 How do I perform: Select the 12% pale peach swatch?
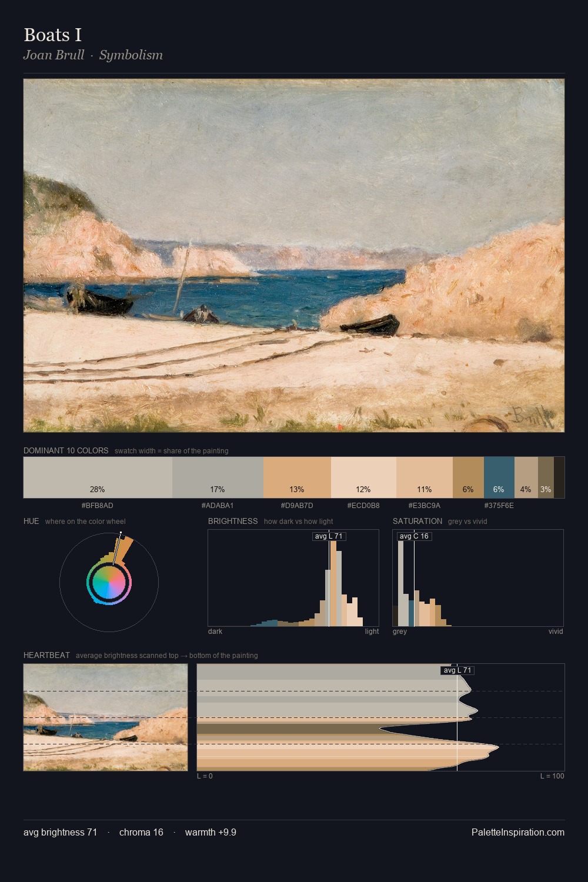point(363,477)
